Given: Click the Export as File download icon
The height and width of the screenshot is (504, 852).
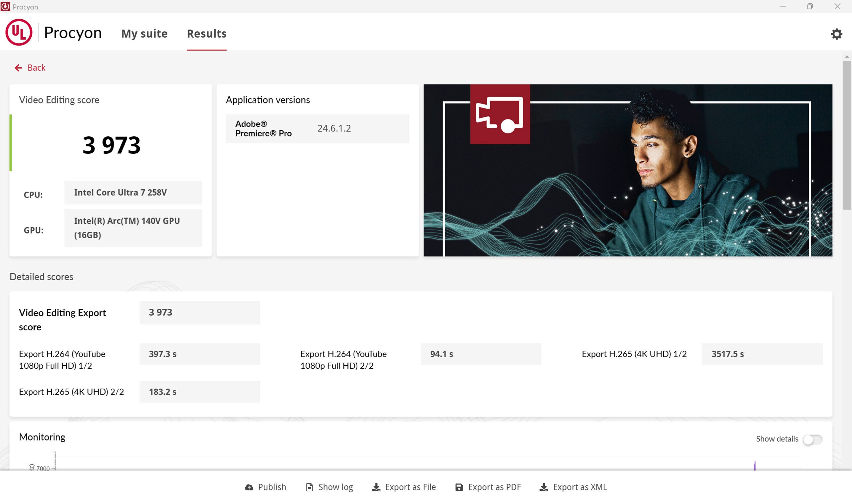Looking at the screenshot, I should click(376, 487).
